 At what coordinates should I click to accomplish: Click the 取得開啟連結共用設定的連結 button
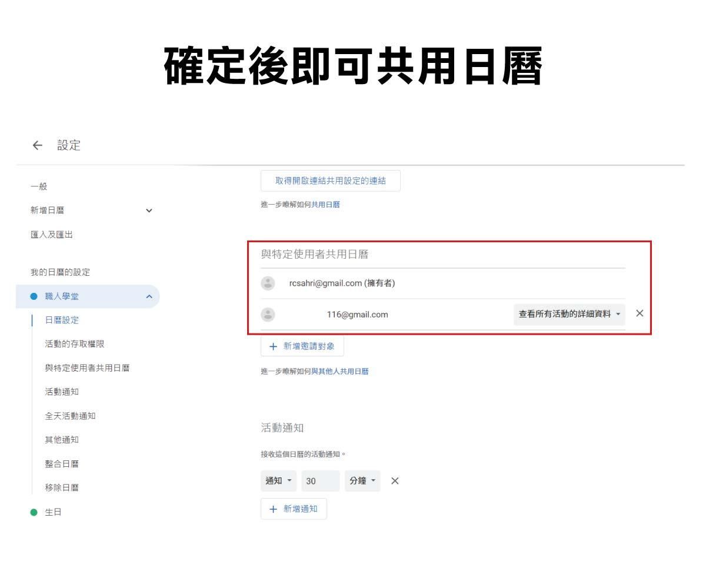331,181
